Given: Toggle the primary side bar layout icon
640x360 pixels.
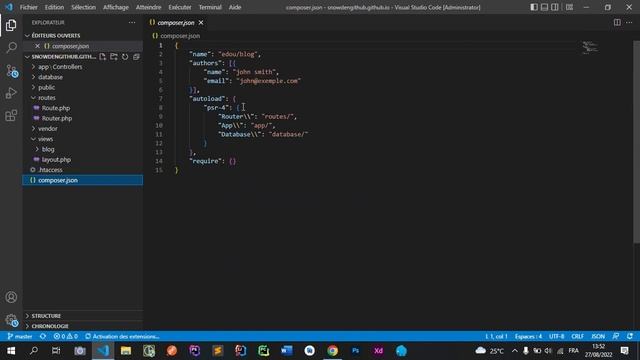Looking at the screenshot, I should pos(534,7).
